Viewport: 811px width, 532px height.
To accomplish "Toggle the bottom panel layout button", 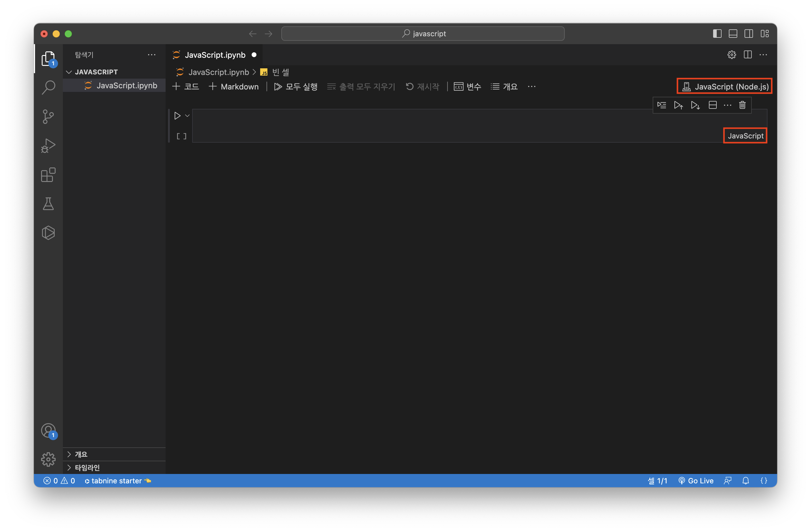I will [x=733, y=33].
